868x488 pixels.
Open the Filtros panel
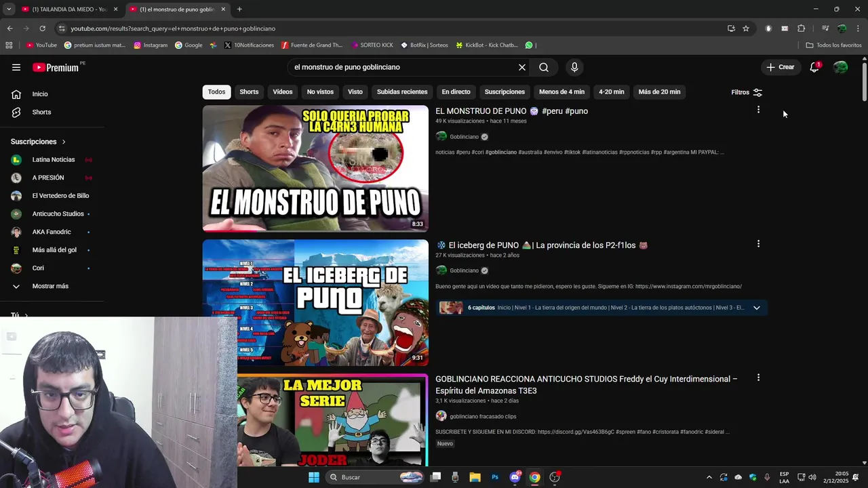747,92
